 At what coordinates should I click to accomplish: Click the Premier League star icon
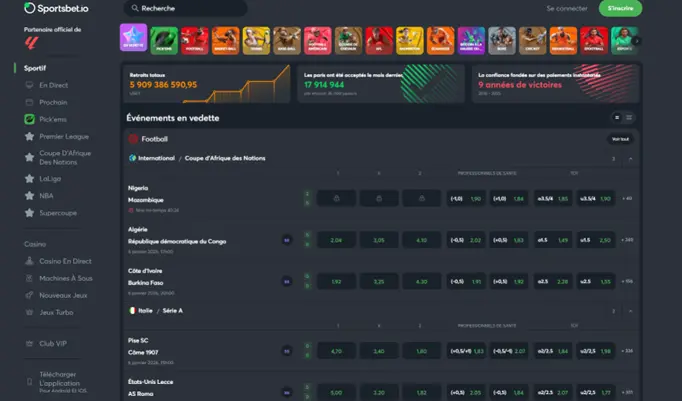click(29, 137)
